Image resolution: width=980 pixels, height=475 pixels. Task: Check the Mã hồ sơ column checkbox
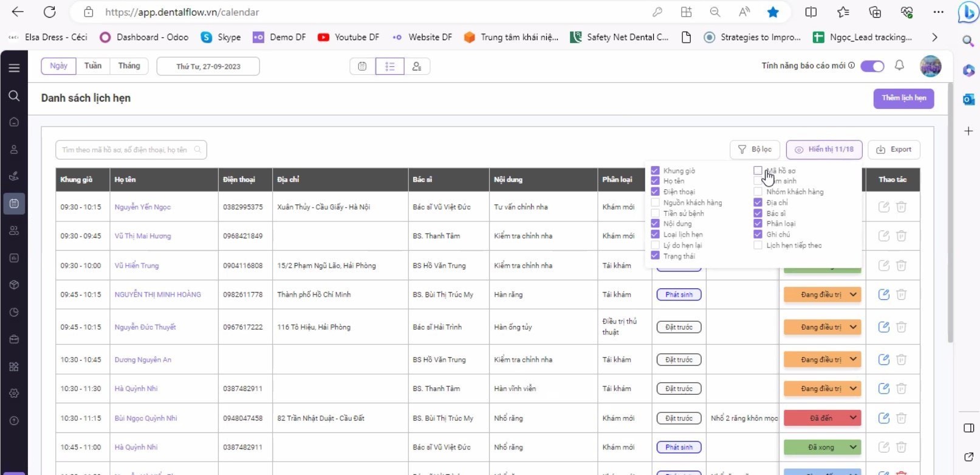(x=758, y=171)
